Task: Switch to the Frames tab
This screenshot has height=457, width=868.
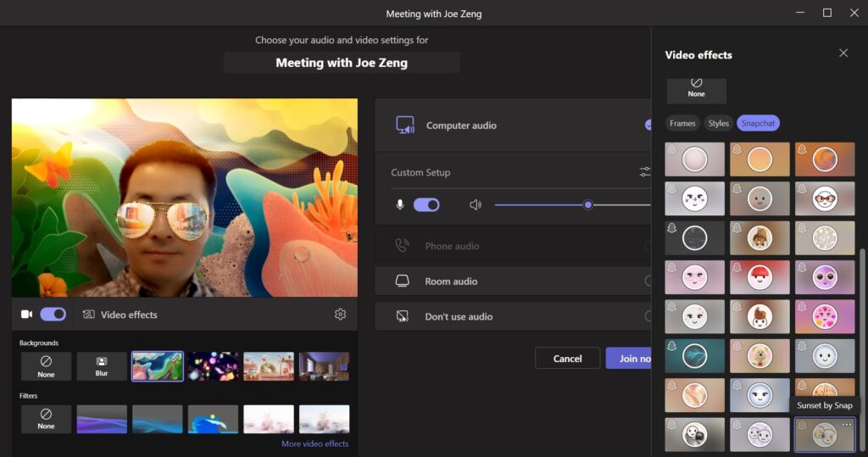Action: pyautogui.click(x=682, y=123)
